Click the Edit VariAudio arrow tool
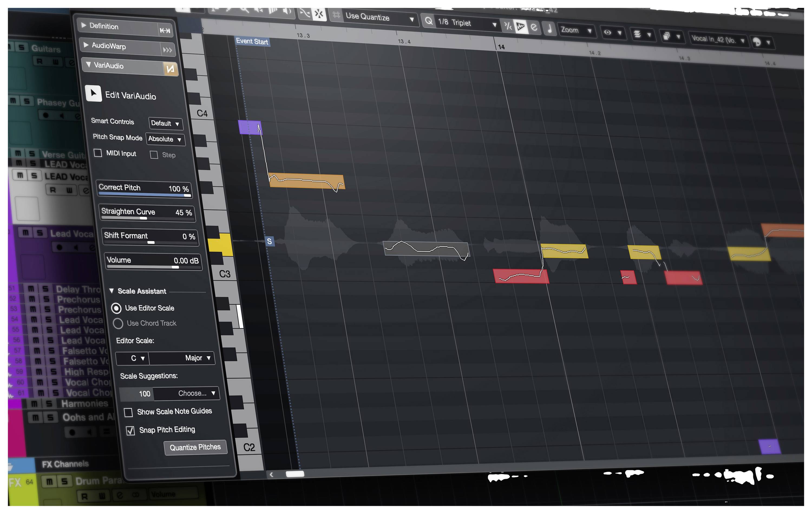Viewport: 812px width, 514px height. (x=94, y=94)
